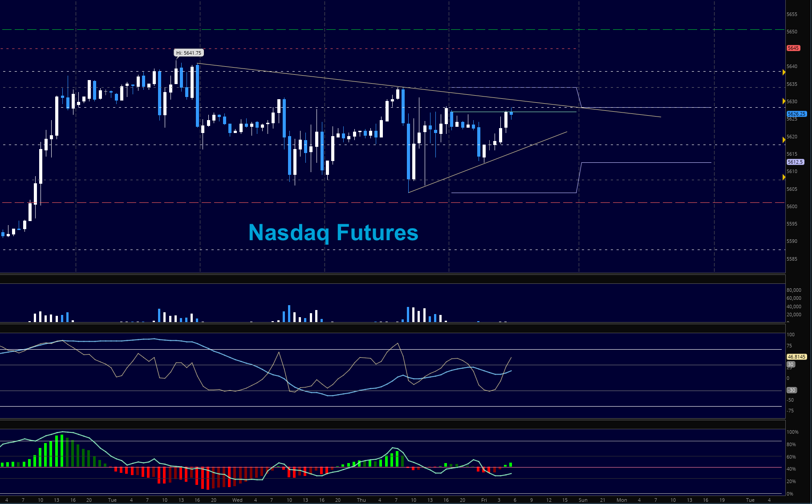The height and width of the screenshot is (504, 812).
Task: Click the yellow arrow marker near 5620
Action: coord(784,140)
